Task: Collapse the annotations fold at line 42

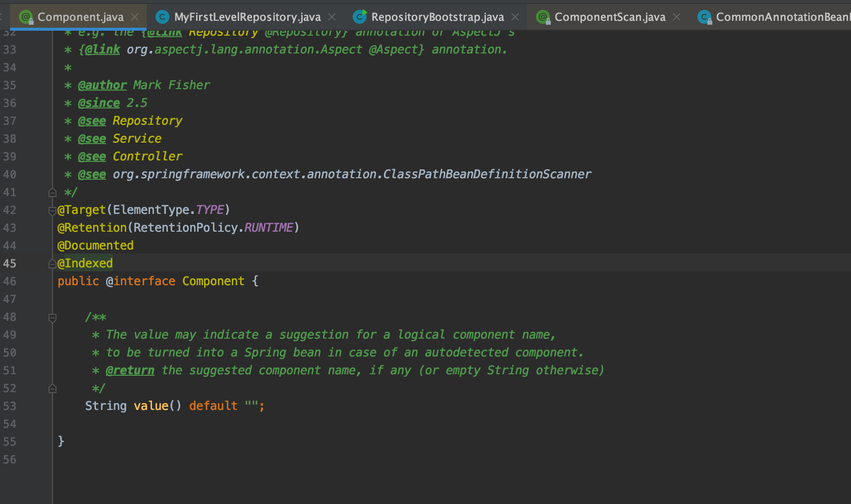Action: coord(53,210)
